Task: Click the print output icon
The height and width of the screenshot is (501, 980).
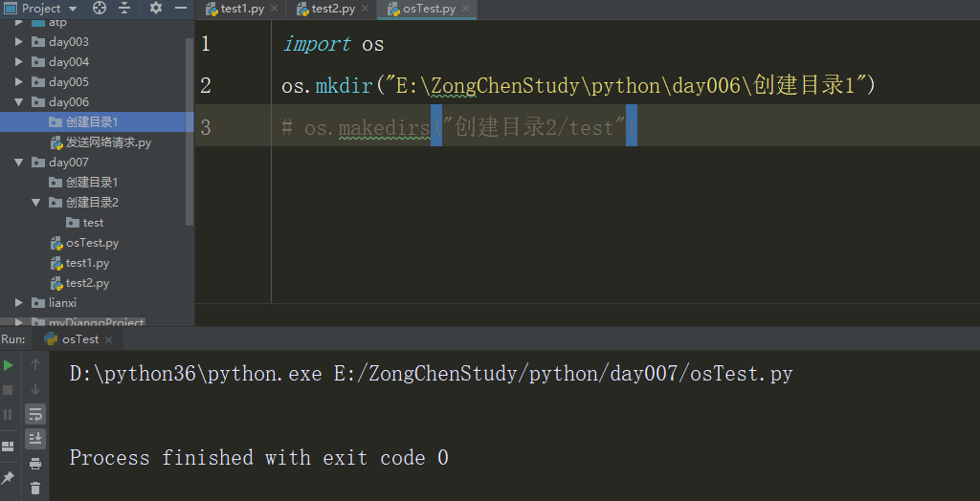Action: tap(35, 464)
